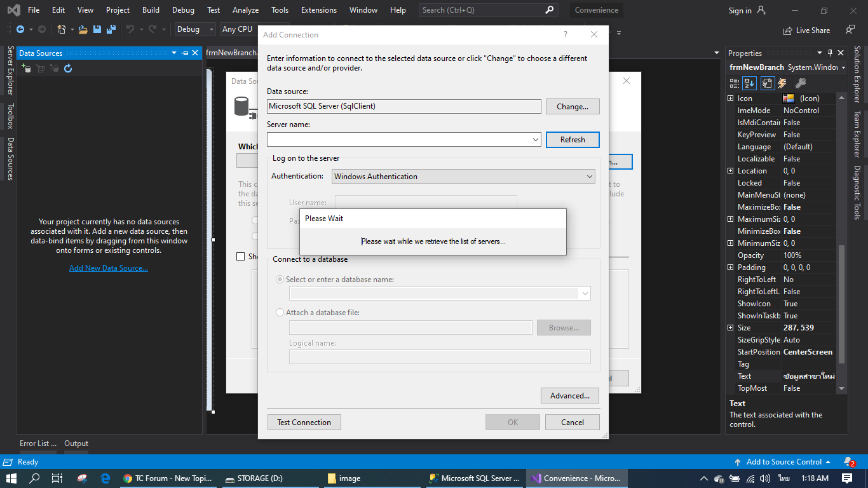The height and width of the screenshot is (488, 868).
Task: Click Cancel in Add Connection dialog
Action: [x=573, y=423]
